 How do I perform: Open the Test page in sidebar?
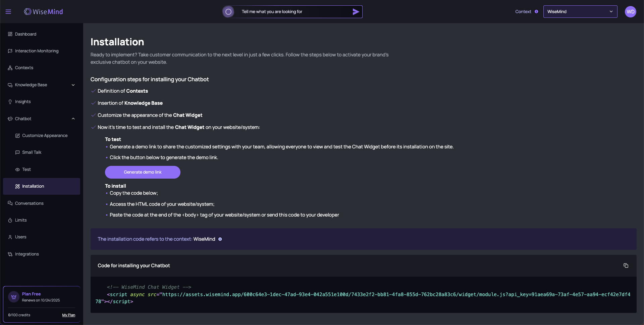point(26,170)
